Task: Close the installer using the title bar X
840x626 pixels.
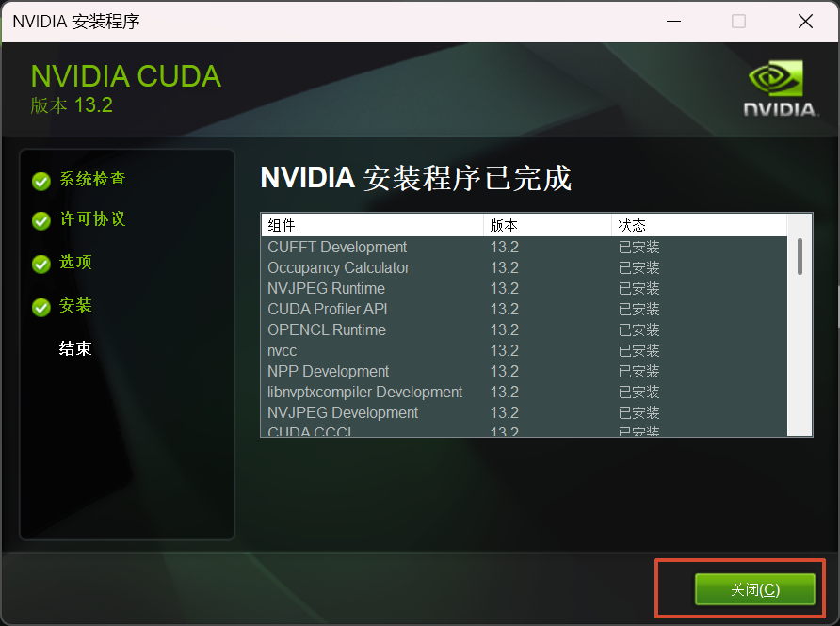Action: [805, 21]
